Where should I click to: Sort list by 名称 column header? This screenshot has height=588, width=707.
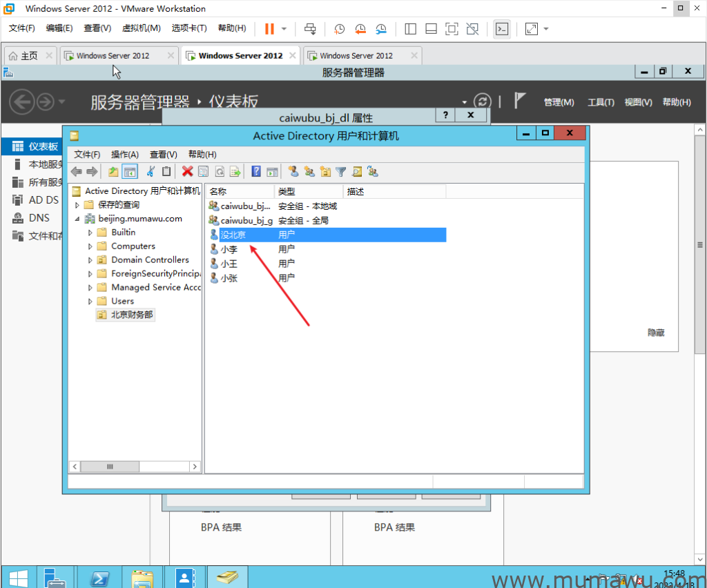[x=240, y=191]
